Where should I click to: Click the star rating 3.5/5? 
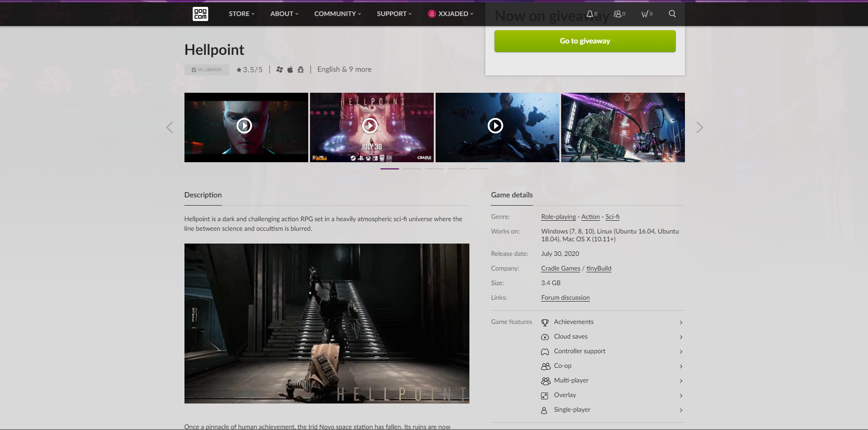[x=249, y=69]
